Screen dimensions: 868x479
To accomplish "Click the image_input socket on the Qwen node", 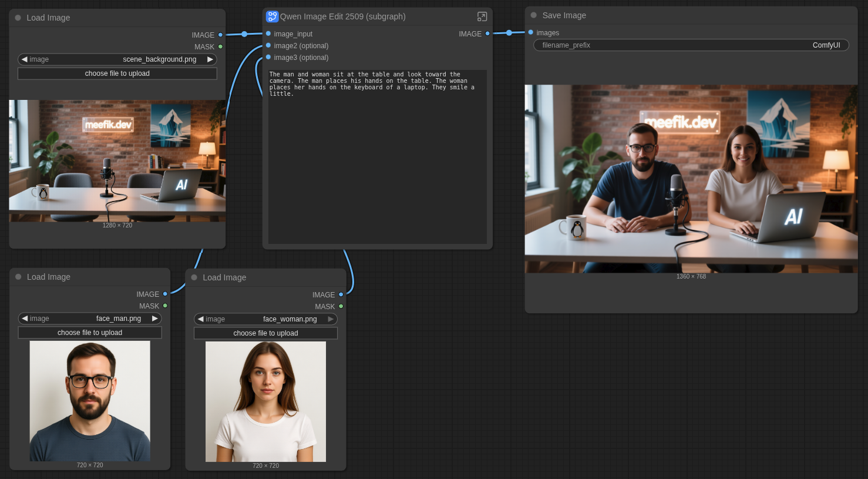I will tap(268, 34).
